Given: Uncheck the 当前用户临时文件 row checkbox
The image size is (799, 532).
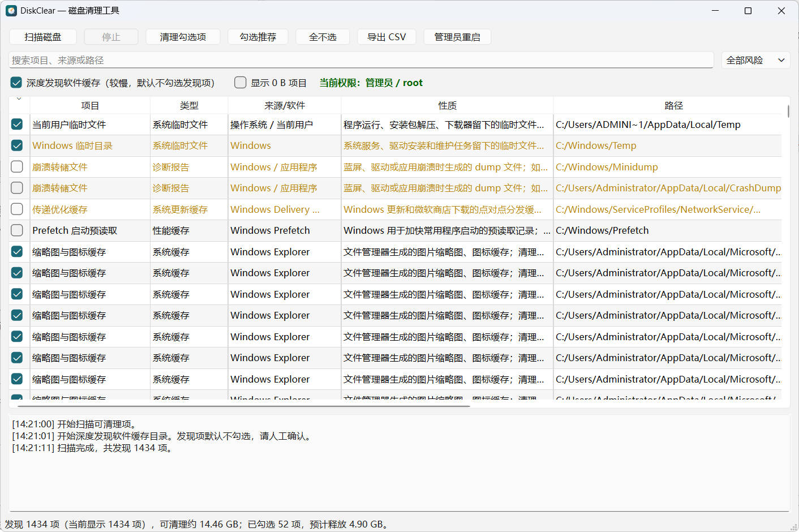Looking at the screenshot, I should 17,125.
